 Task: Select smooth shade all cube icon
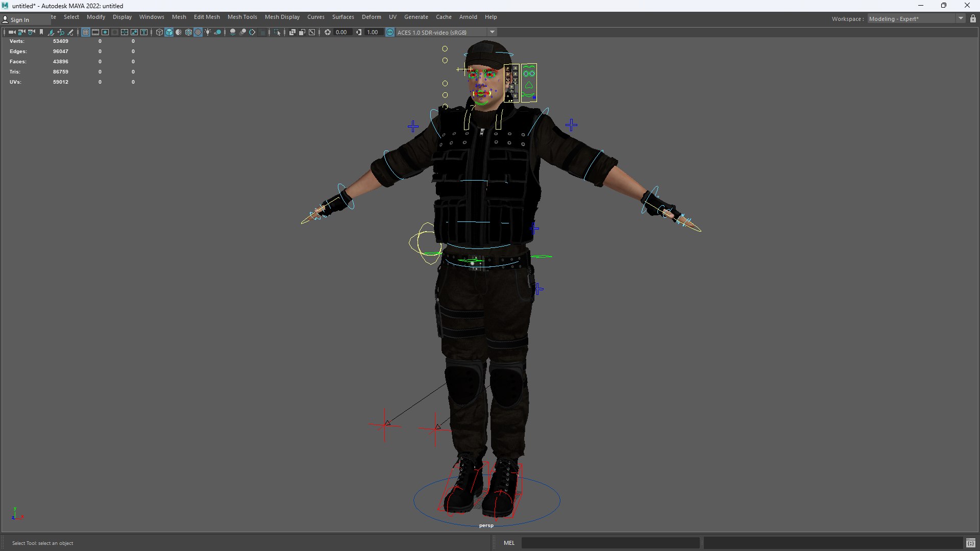click(169, 32)
